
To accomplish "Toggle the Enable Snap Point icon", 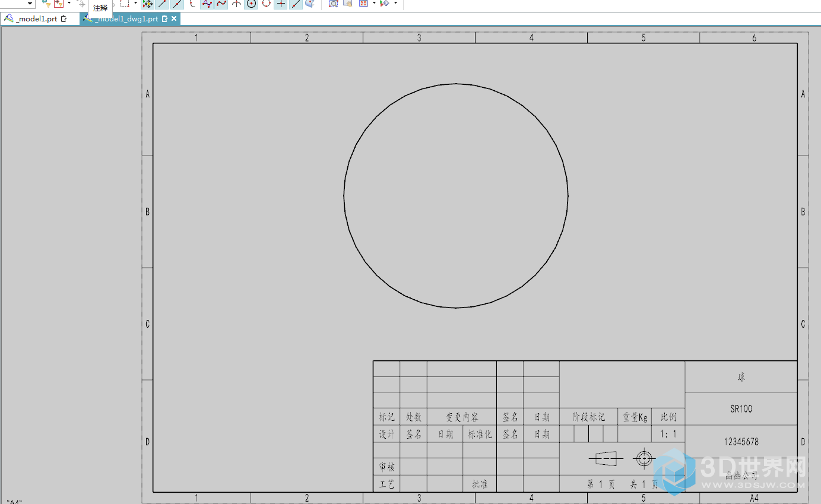I will pyautogui.click(x=147, y=4).
